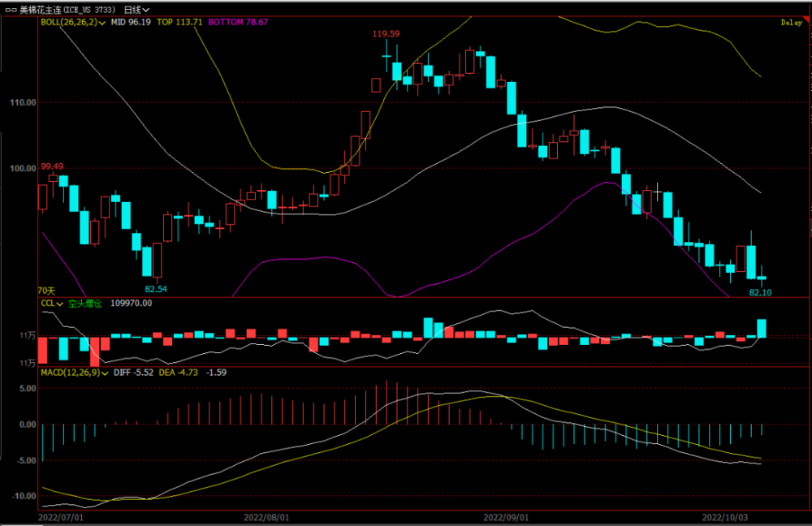Click the 119.59 high price marker
This screenshot has height=526, width=812.
click(x=386, y=34)
